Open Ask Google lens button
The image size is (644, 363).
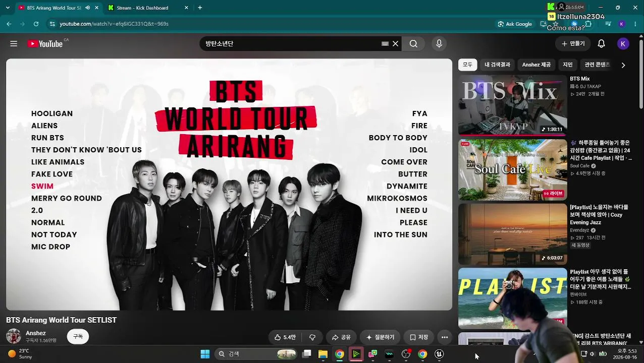pyautogui.click(x=515, y=24)
